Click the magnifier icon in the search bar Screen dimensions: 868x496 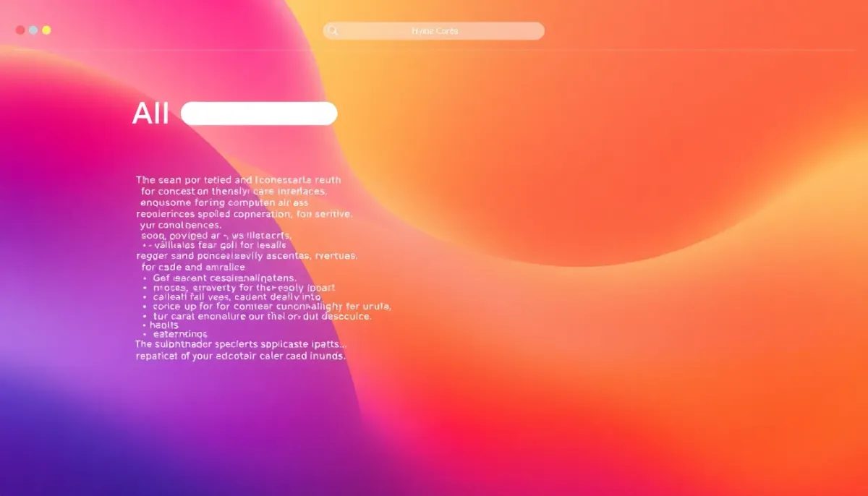(333, 30)
